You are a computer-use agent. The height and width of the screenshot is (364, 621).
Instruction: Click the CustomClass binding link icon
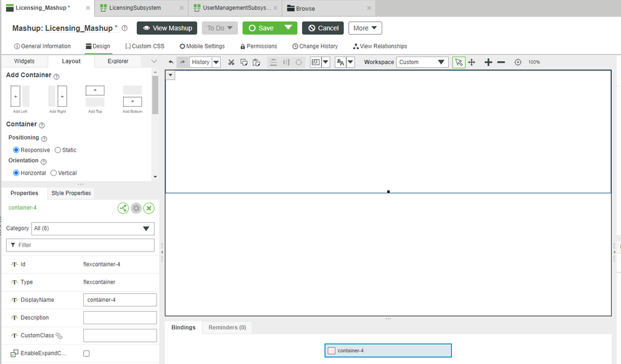(x=59, y=336)
